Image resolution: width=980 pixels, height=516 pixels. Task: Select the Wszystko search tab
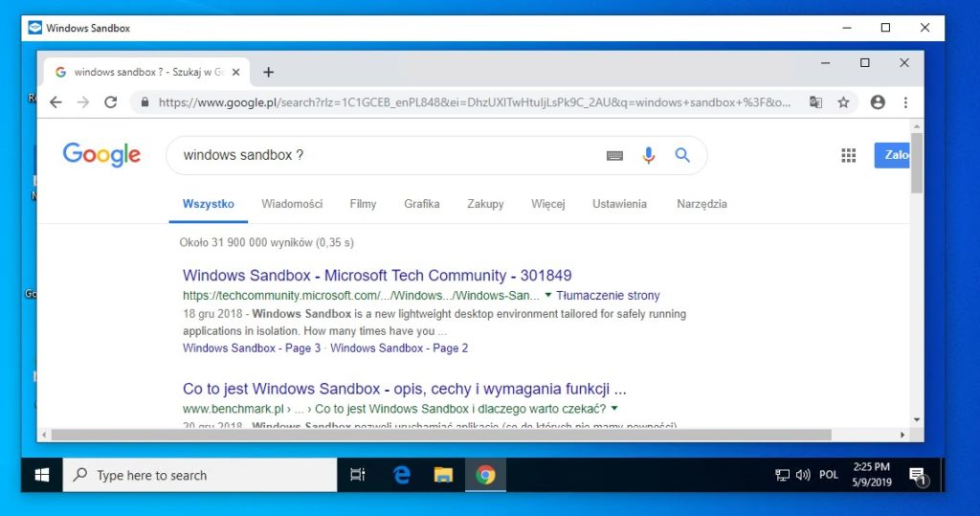pos(208,204)
